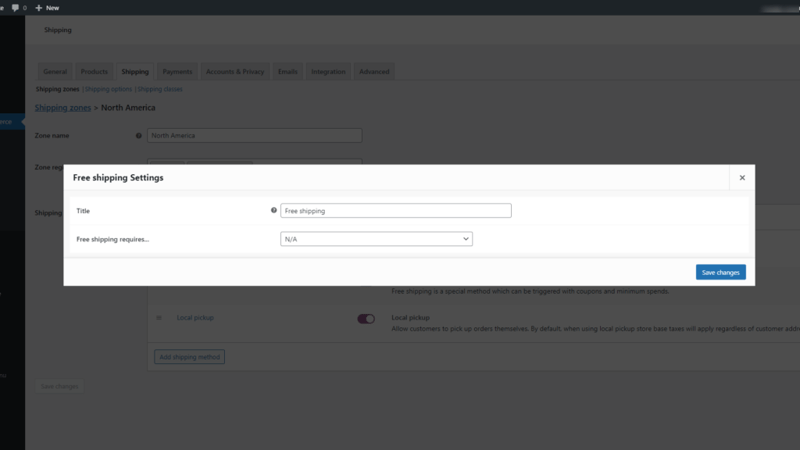Click into the Title text field

(396, 211)
